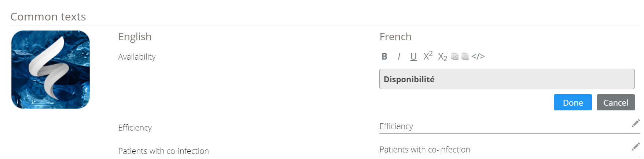Click the blue app logo thumbnail
644x159 pixels.
(51, 69)
